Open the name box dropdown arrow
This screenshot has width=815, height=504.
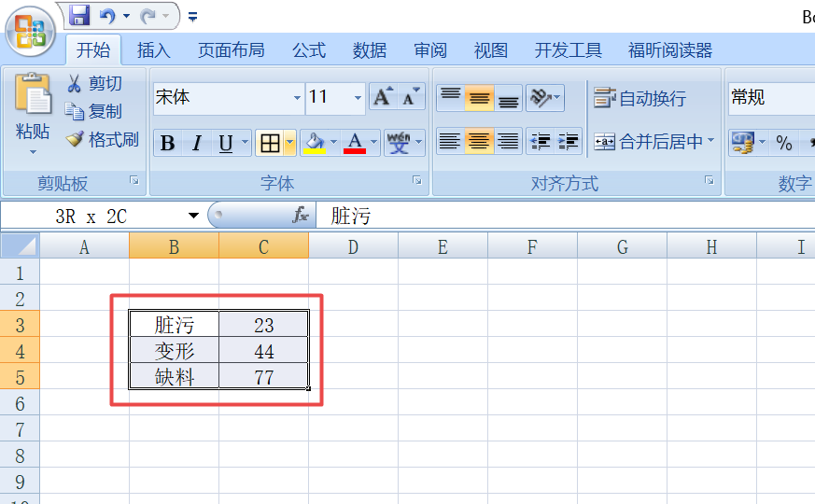click(193, 216)
